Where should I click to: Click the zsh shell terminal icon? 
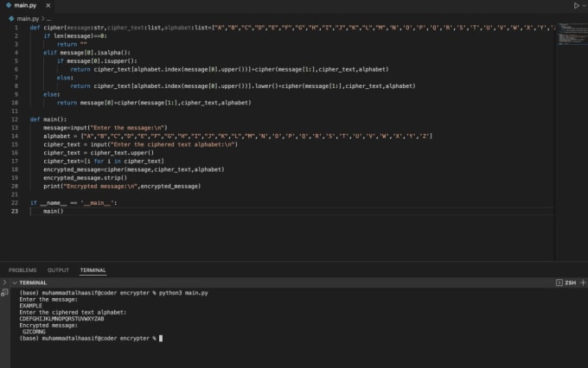[559, 282]
